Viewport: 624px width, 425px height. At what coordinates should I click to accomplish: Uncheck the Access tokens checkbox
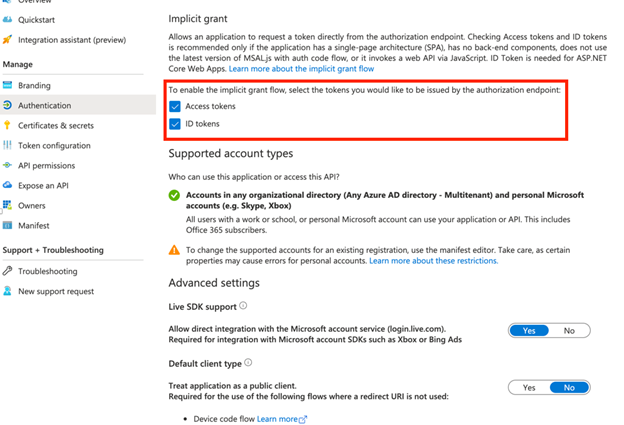point(175,106)
